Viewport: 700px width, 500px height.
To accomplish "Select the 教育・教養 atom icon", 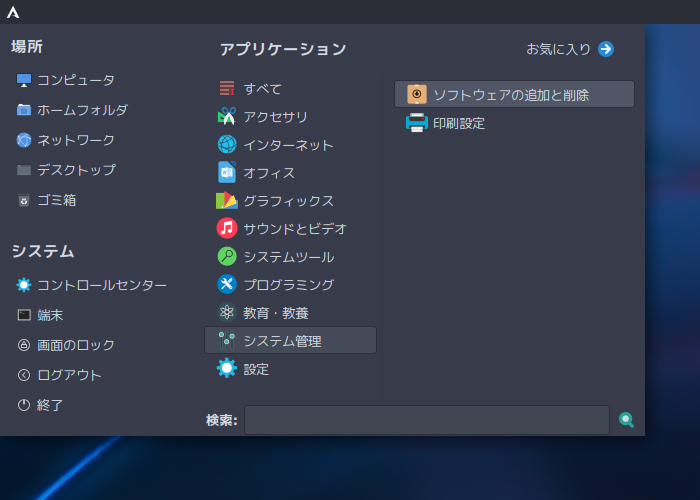I will click(227, 312).
